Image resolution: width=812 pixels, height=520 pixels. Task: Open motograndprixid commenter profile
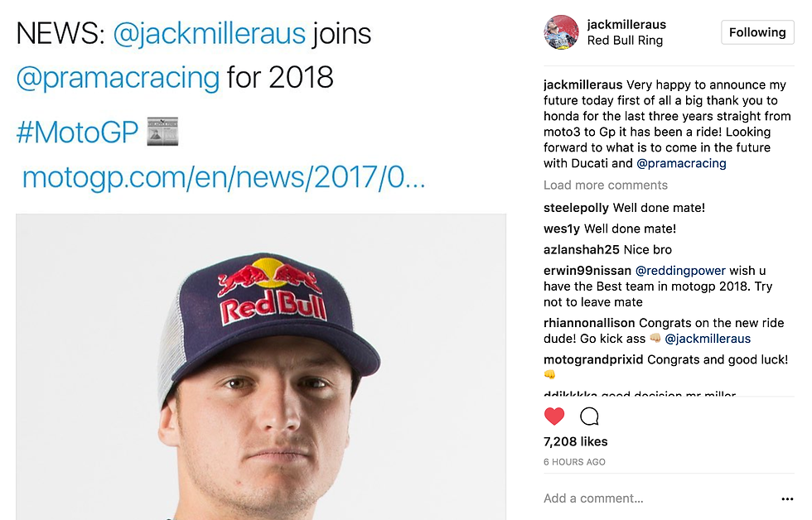tap(593, 359)
